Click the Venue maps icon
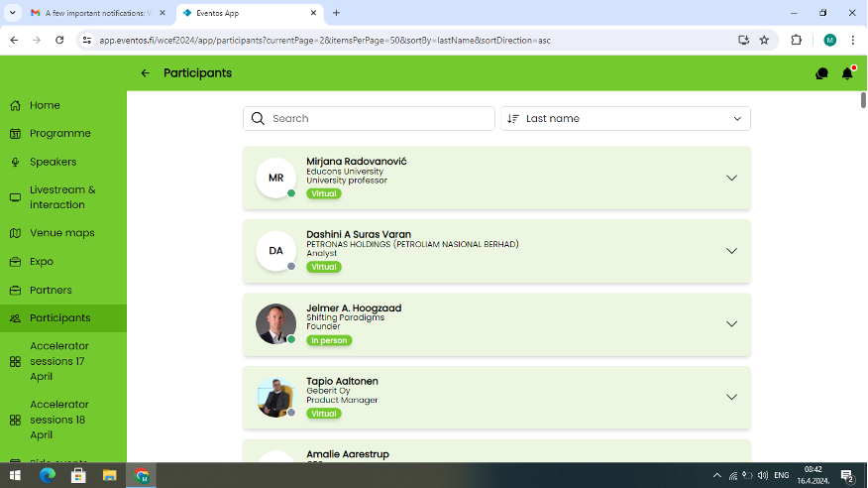Viewport: 868px width, 488px height. click(x=15, y=233)
